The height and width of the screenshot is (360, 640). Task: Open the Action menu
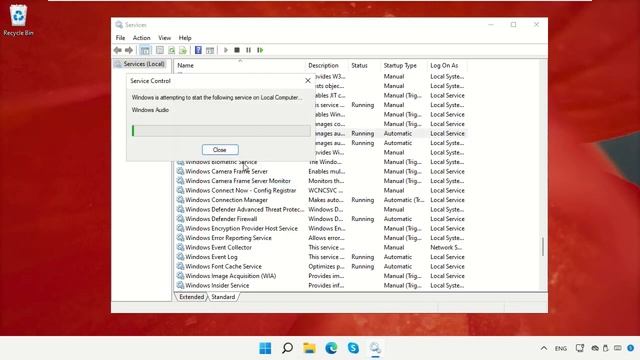pos(142,38)
